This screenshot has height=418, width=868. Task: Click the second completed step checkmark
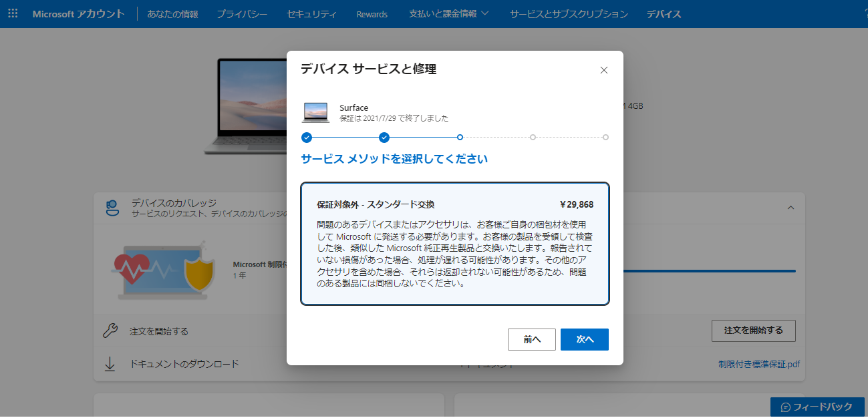(x=384, y=138)
